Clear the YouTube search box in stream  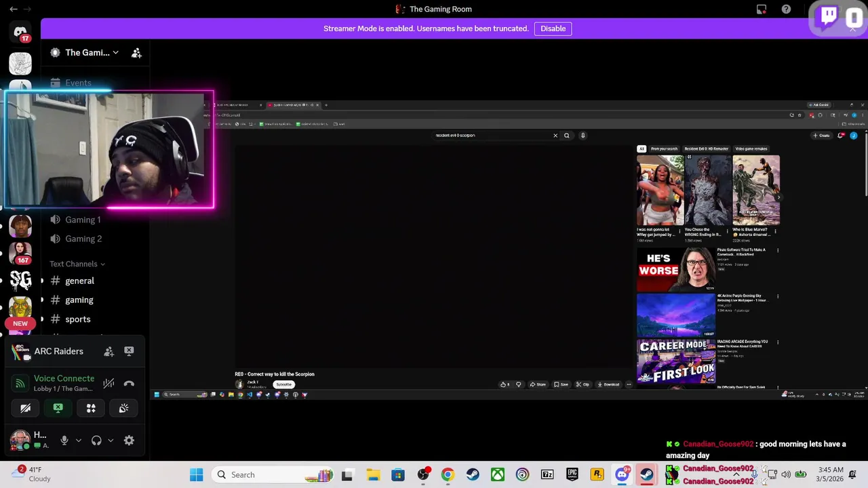point(555,136)
